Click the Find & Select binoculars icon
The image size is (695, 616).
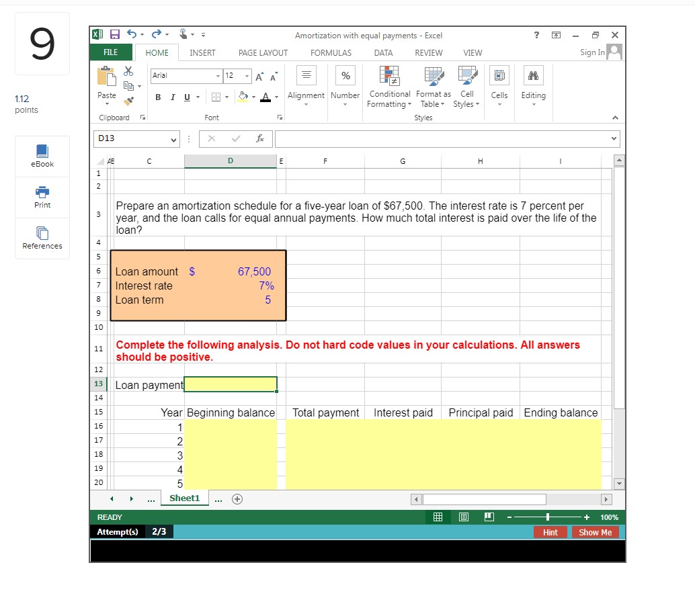coord(533,76)
